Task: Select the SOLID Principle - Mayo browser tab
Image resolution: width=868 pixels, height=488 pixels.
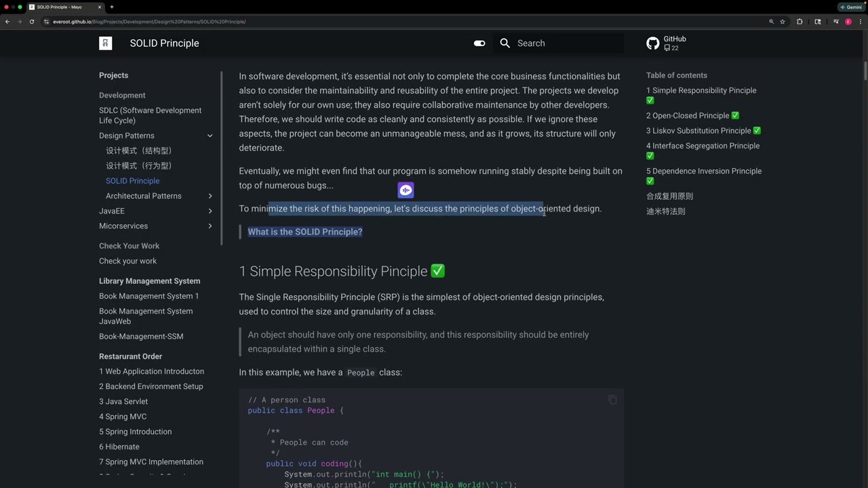Action: click(x=65, y=7)
